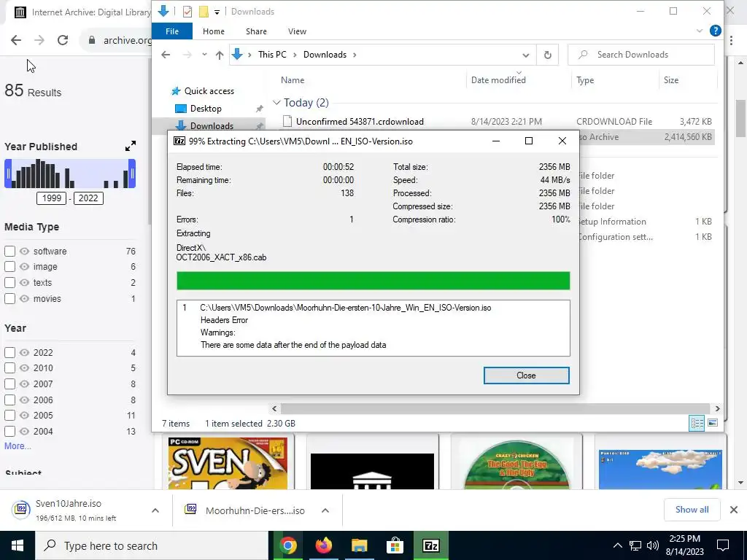747x560 pixels.
Task: Open the Share ribbon tab
Action: 256,31
